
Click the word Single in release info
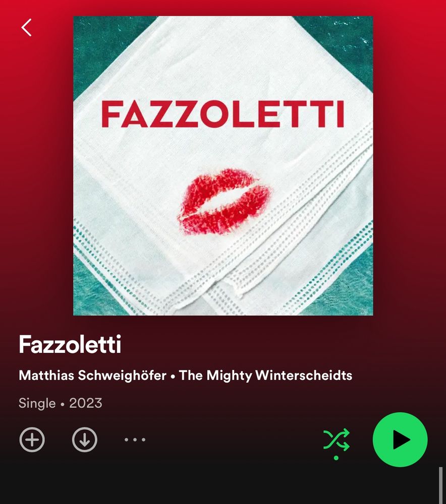click(x=37, y=403)
